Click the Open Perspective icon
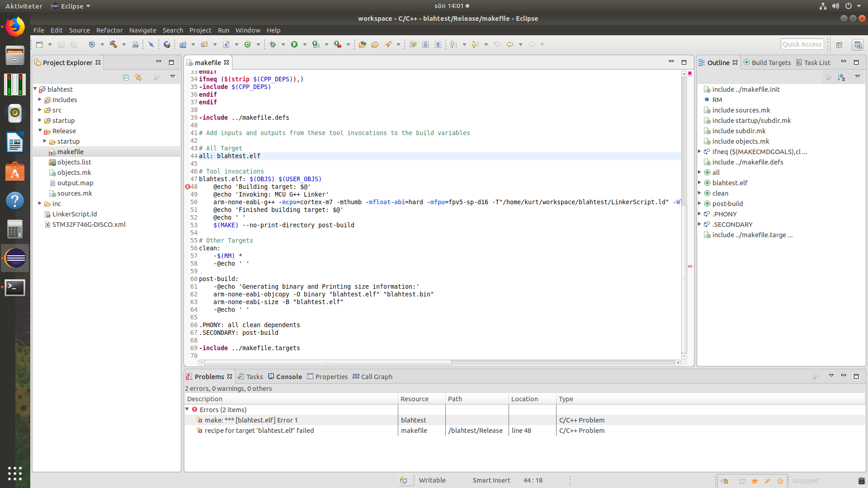868x488 pixels. (840, 44)
